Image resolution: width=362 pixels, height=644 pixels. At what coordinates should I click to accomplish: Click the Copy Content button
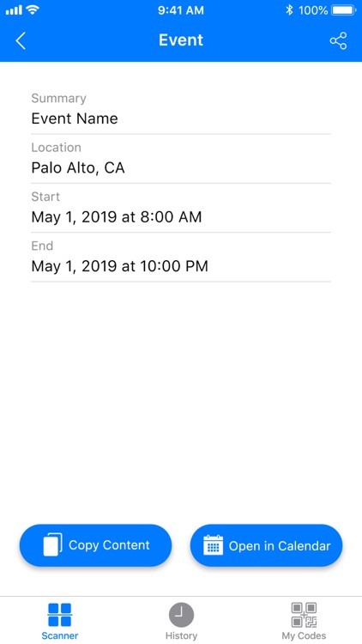coord(95,545)
